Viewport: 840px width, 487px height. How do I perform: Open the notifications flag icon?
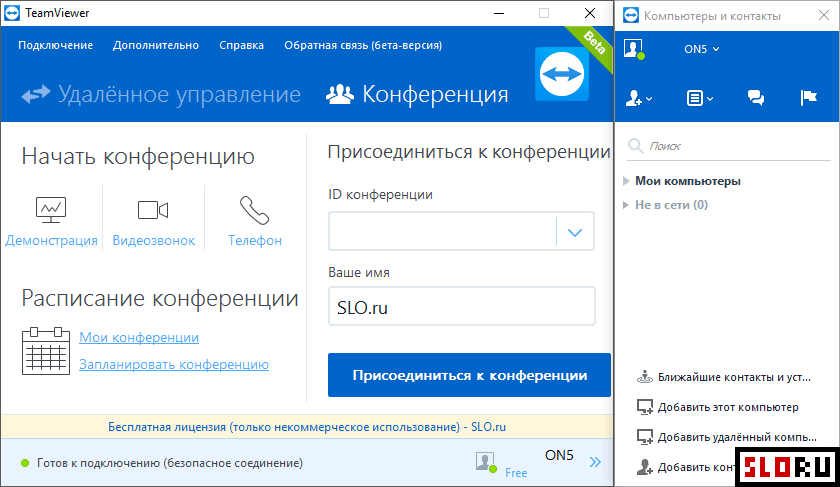pyautogui.click(x=808, y=98)
